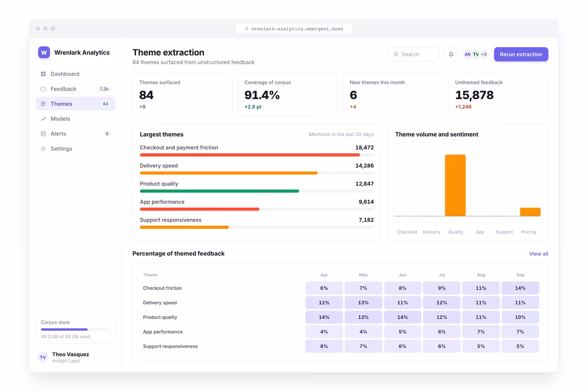Click Checkout friction Sep cell 14%

tap(520, 288)
